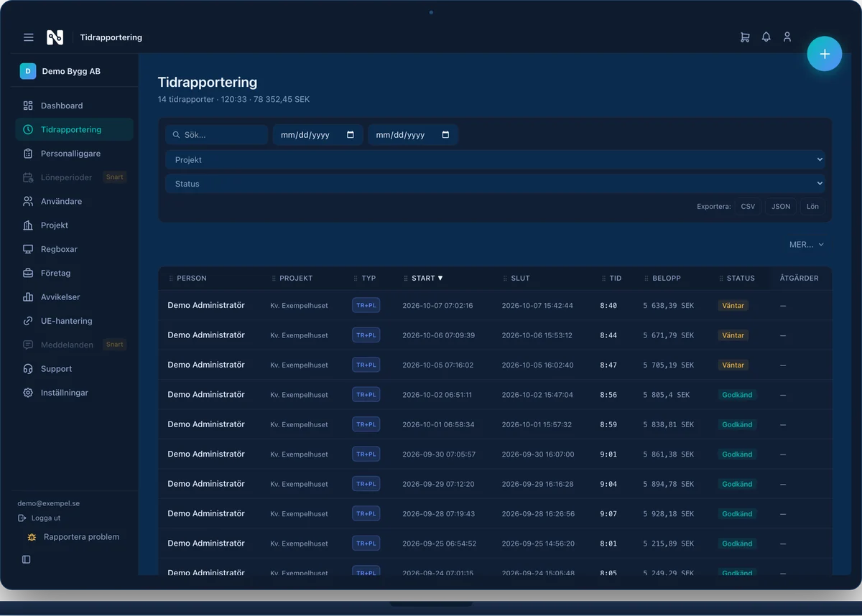
Task: Click Rapportera problem link
Action: [x=73, y=537]
